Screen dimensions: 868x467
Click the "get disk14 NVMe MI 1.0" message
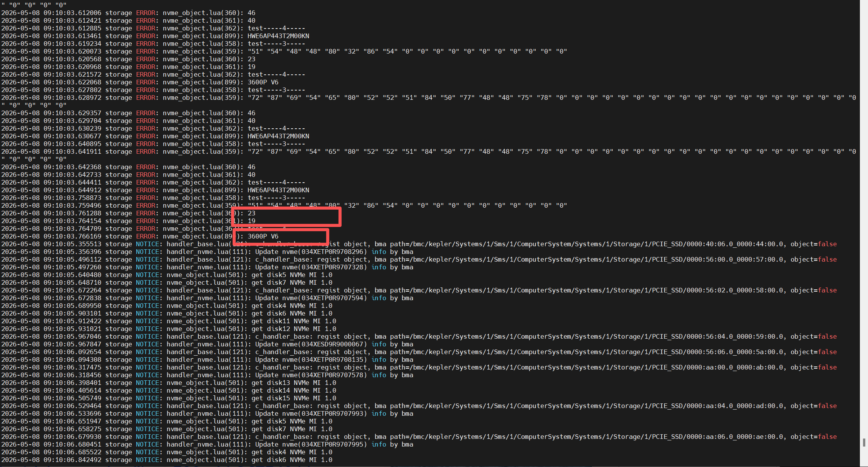[294, 390]
